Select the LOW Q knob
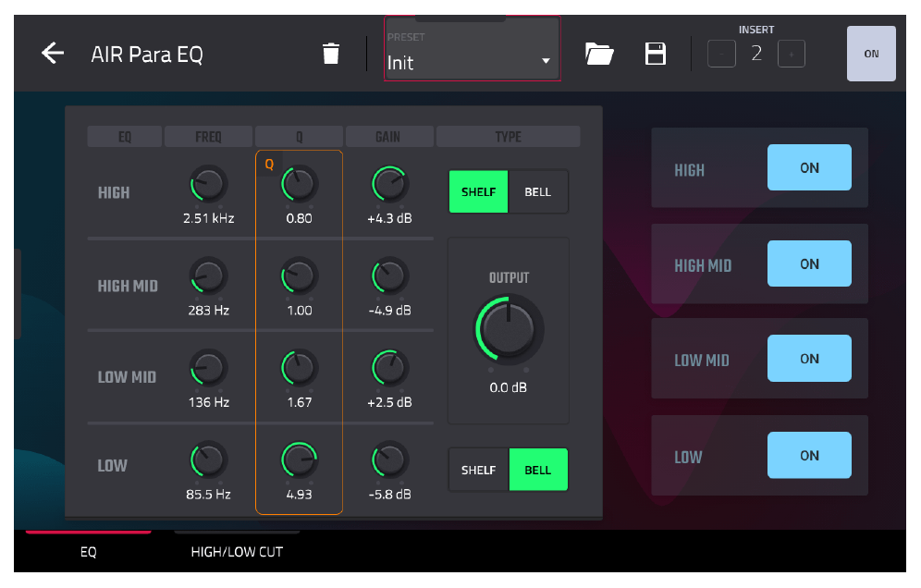This screenshot has width=921, height=588. pos(299,459)
